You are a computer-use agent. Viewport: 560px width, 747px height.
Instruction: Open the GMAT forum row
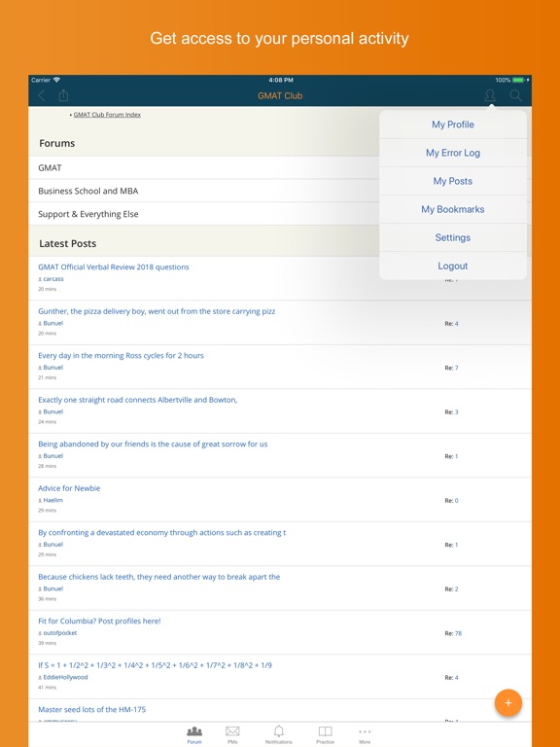(x=280, y=167)
